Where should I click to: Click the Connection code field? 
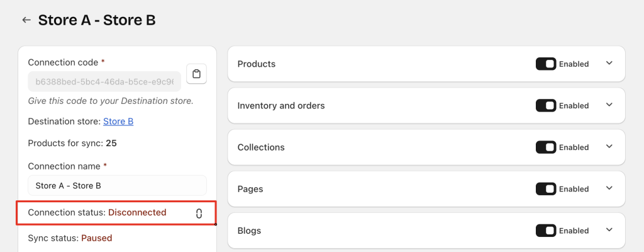tap(104, 81)
